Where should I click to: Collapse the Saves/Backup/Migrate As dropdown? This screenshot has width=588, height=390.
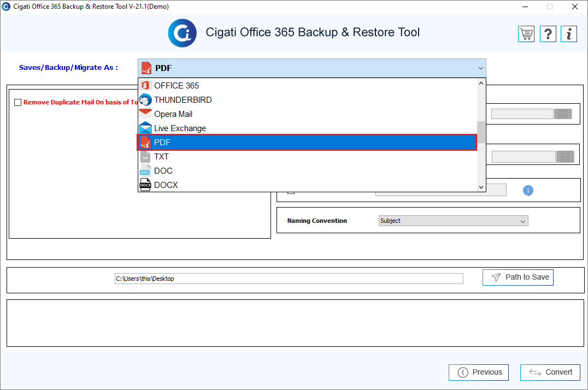(x=480, y=68)
